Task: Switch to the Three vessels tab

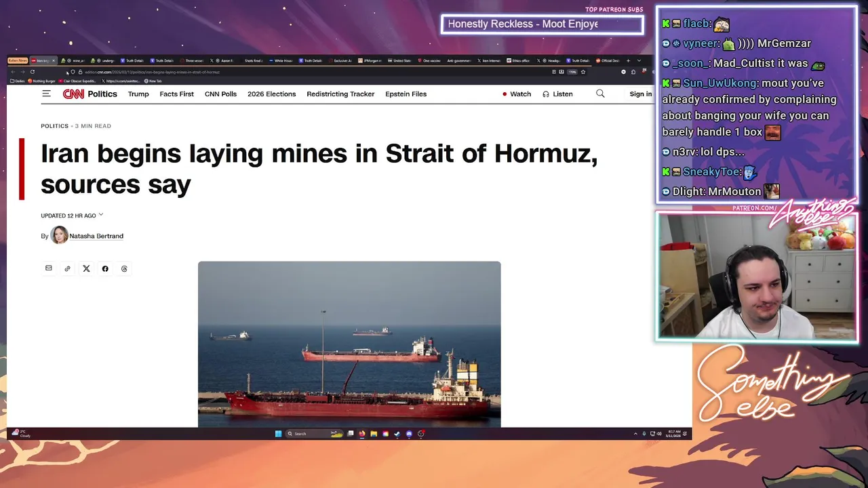Action: (x=193, y=60)
